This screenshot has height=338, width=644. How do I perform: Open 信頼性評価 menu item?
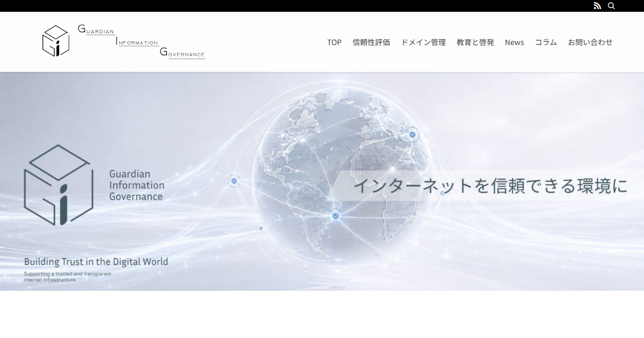click(371, 42)
